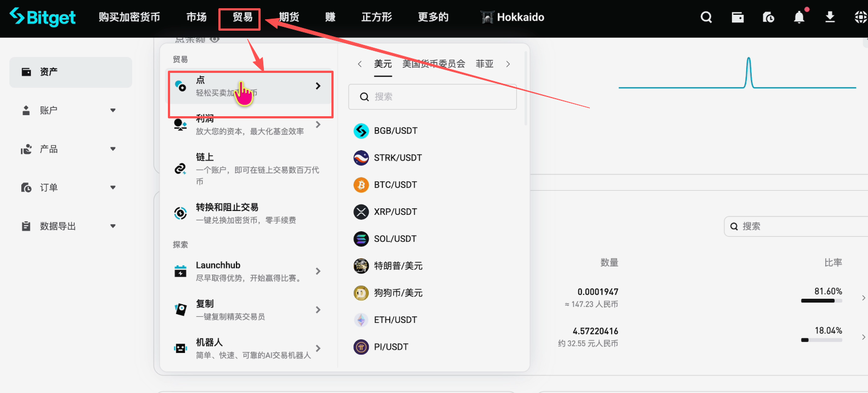The image size is (868, 393).
Task: Click the Bitget logo
Action: (43, 18)
